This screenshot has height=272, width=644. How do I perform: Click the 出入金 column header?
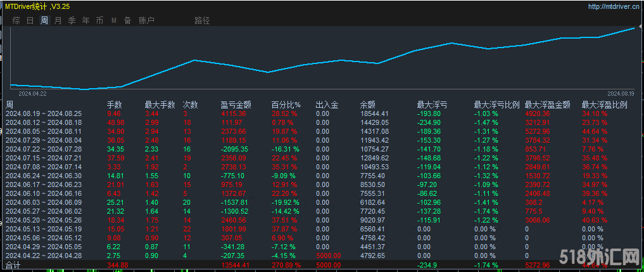point(327,105)
